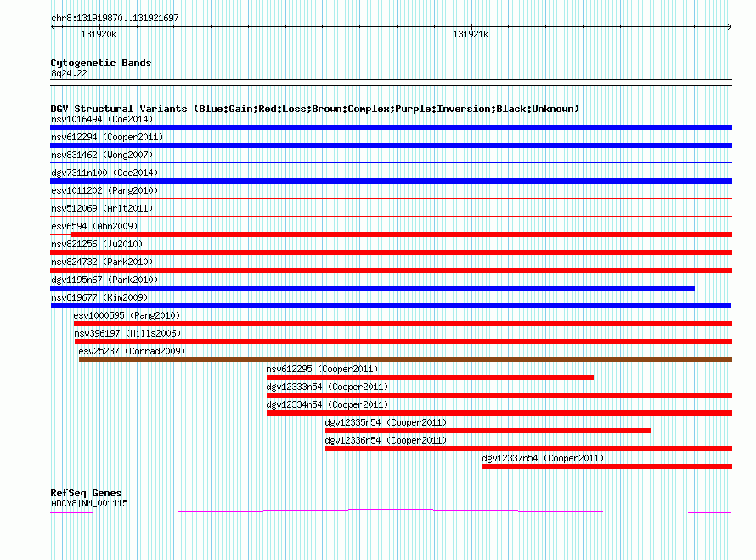Click the red bar under nsv396197
The height and width of the screenshot is (560, 756).
pos(403,342)
